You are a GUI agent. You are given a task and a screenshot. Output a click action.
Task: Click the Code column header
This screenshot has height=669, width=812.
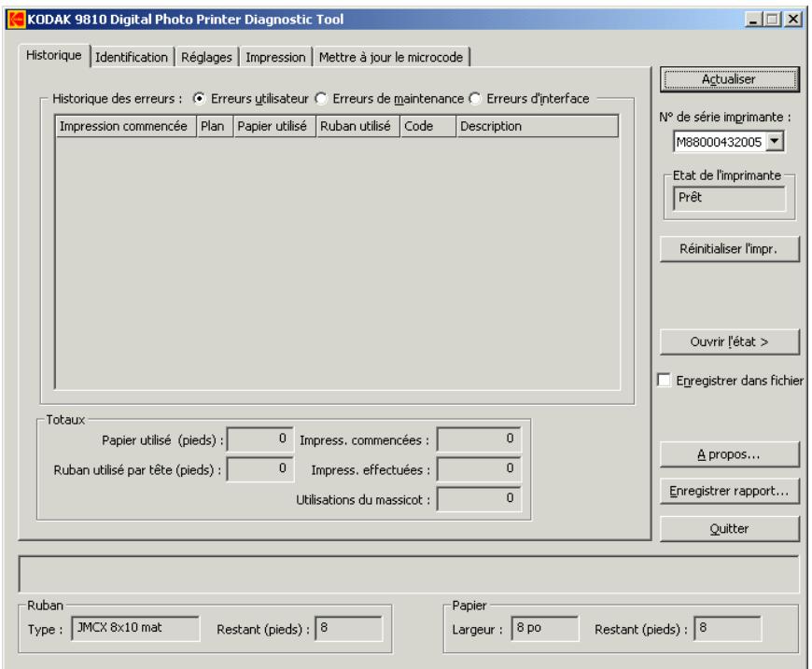tap(427, 126)
